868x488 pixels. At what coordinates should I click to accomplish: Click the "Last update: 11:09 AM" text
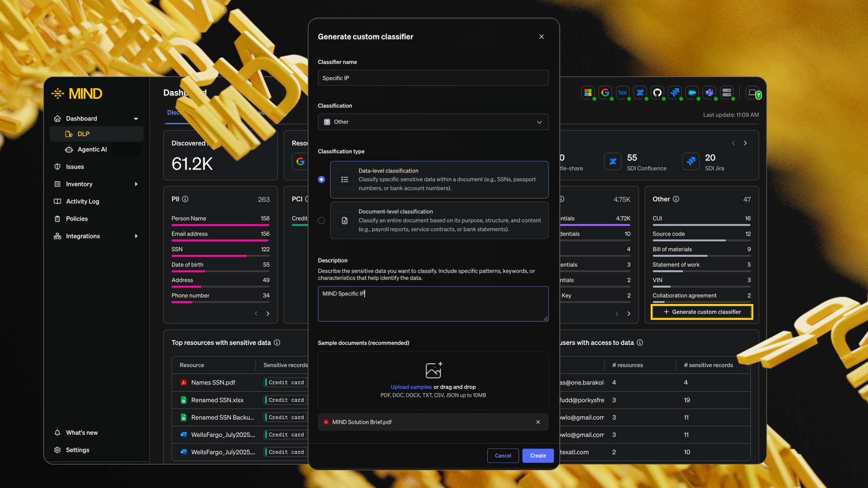click(731, 115)
